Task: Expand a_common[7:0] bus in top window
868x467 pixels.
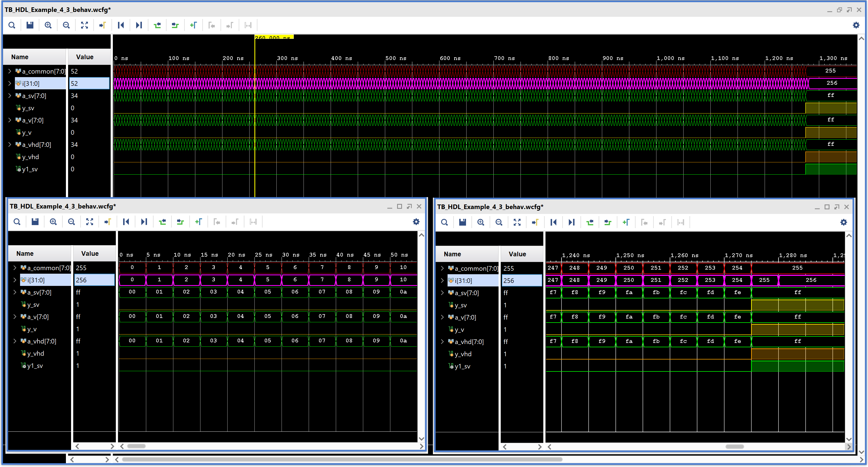Action: (10, 71)
